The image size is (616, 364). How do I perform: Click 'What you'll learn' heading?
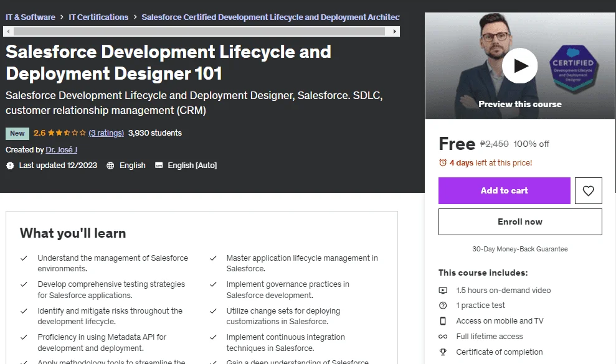(73, 233)
